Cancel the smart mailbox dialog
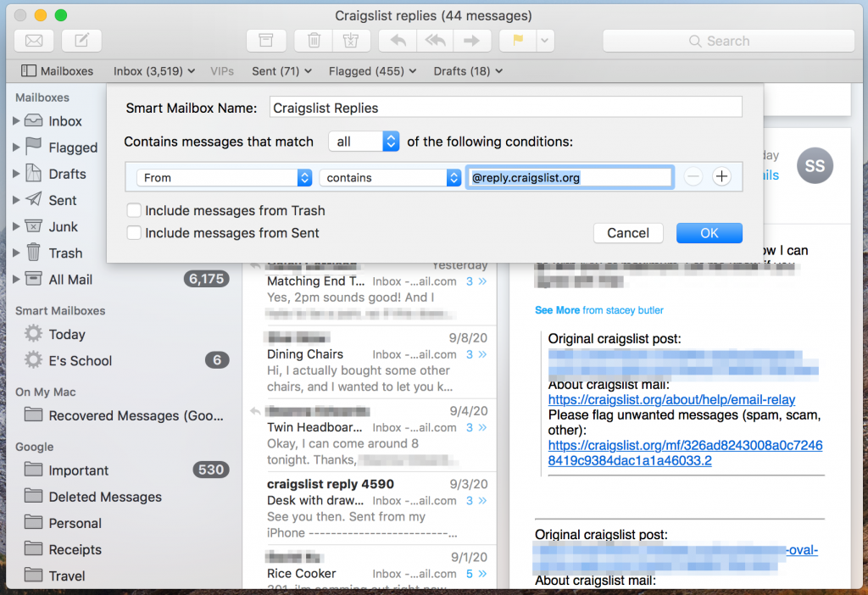The height and width of the screenshot is (595, 868). 628,233
